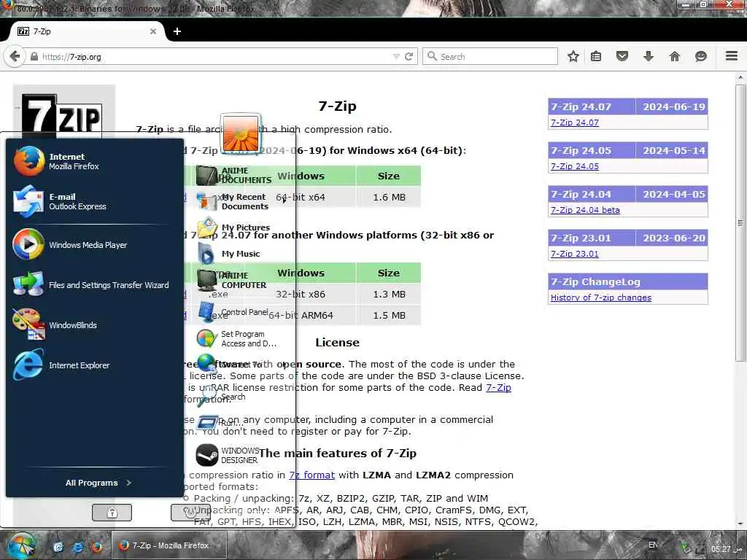Open Mozilla Firefox from the Start menu
747x560 pixels.
pos(56,161)
